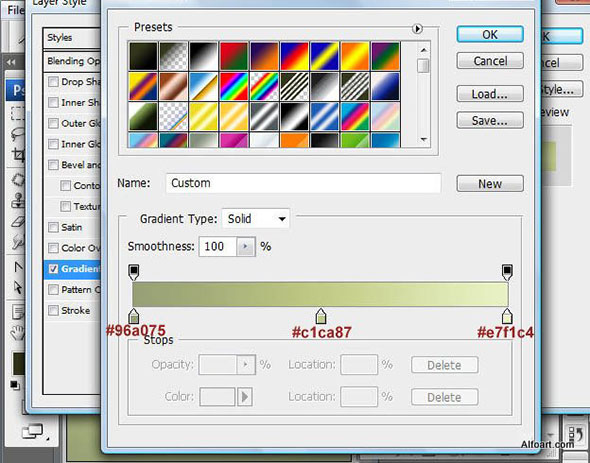
Task: Toggle the Gradient Overlay checkbox
Action: (x=53, y=269)
